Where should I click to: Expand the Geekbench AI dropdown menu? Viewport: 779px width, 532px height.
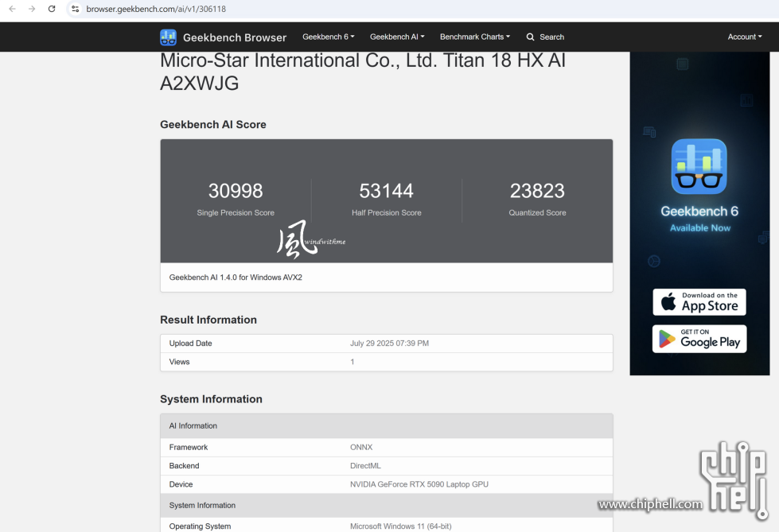[397, 37]
